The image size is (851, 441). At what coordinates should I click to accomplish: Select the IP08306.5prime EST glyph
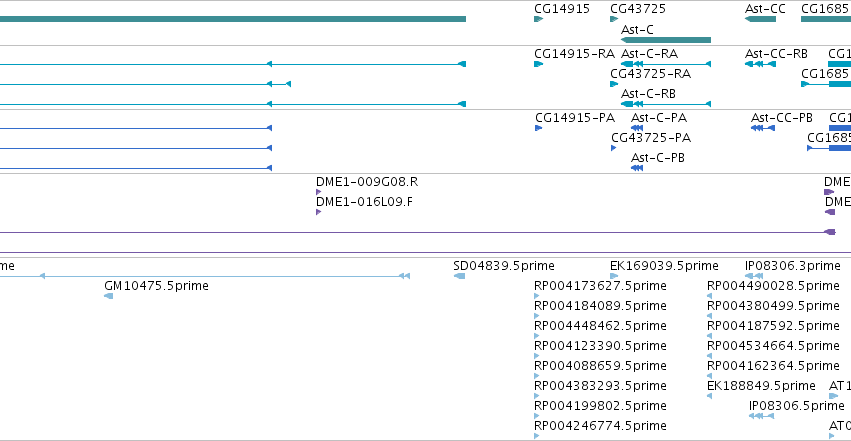coord(761,416)
